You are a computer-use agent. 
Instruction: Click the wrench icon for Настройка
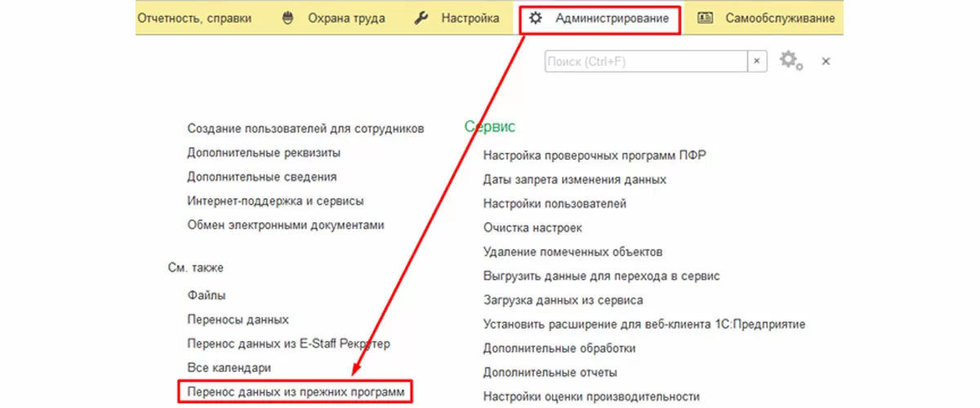point(421,18)
